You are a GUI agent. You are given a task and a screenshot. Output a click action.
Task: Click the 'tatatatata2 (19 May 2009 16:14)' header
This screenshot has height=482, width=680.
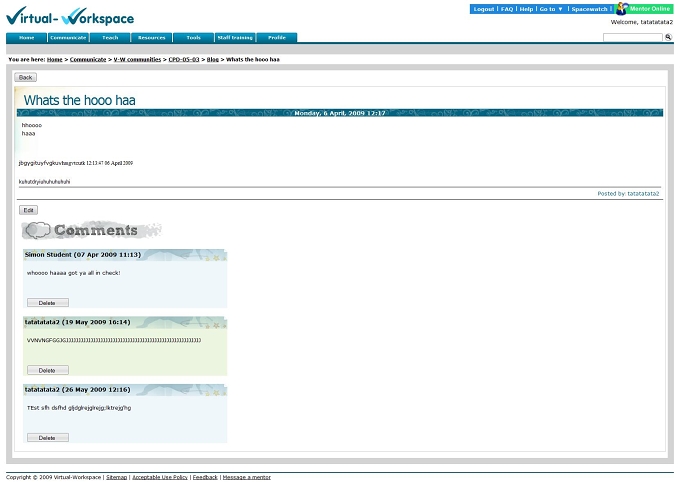78,322
